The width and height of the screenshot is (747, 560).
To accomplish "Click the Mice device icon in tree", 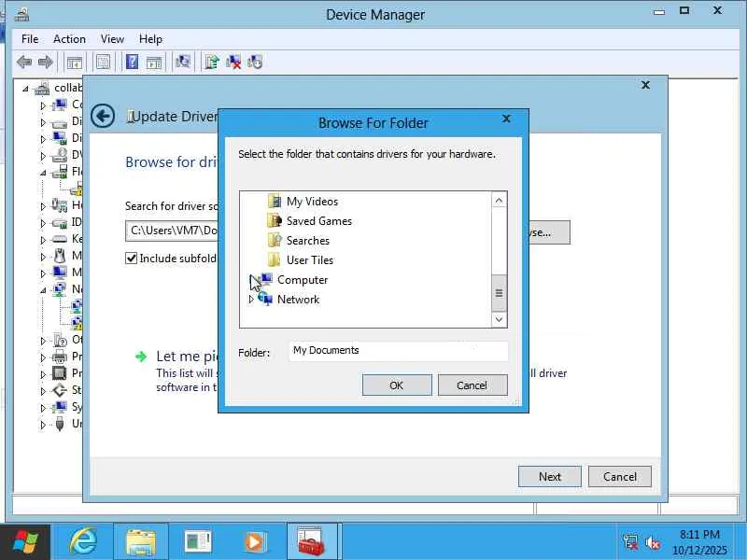I will [x=59, y=256].
